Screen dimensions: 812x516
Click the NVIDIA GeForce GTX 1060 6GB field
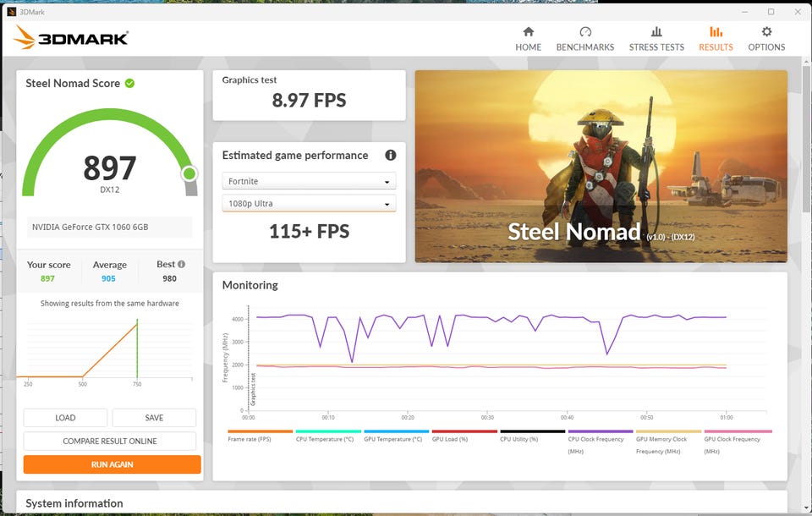click(x=109, y=227)
